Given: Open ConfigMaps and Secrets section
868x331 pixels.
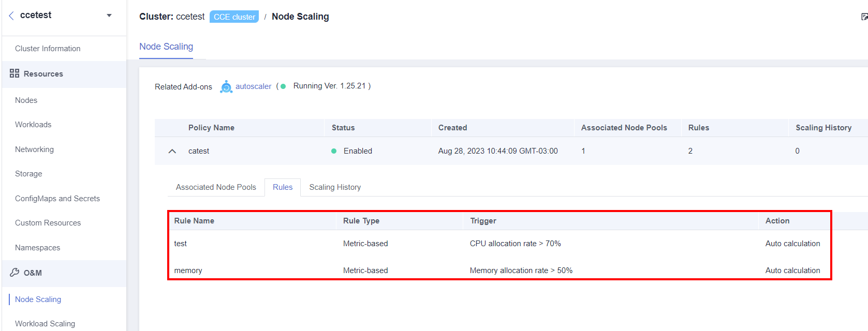Looking at the screenshot, I should (x=57, y=198).
